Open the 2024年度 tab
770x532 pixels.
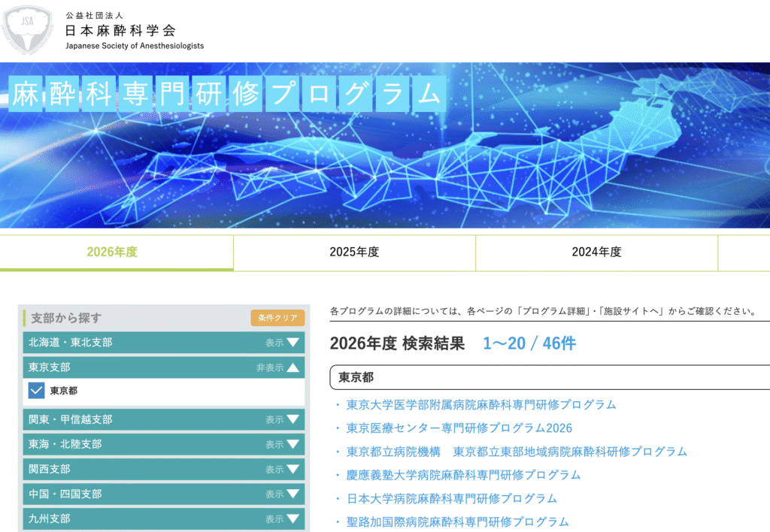coord(596,252)
